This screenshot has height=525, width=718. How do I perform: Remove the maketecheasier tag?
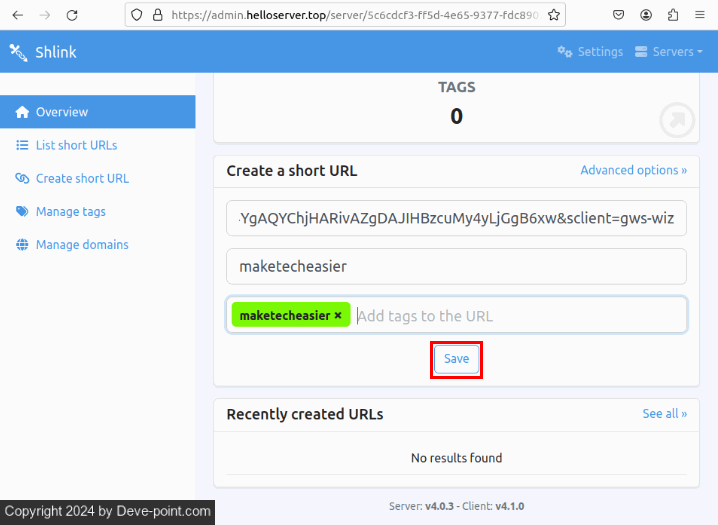point(338,315)
